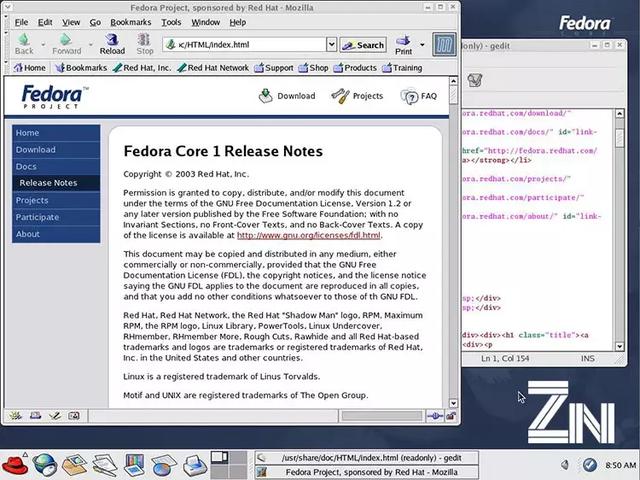Open the Go menu

(95, 22)
